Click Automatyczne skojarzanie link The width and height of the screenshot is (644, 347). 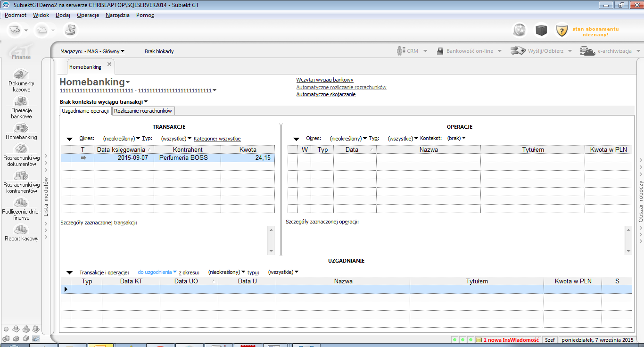click(x=326, y=94)
